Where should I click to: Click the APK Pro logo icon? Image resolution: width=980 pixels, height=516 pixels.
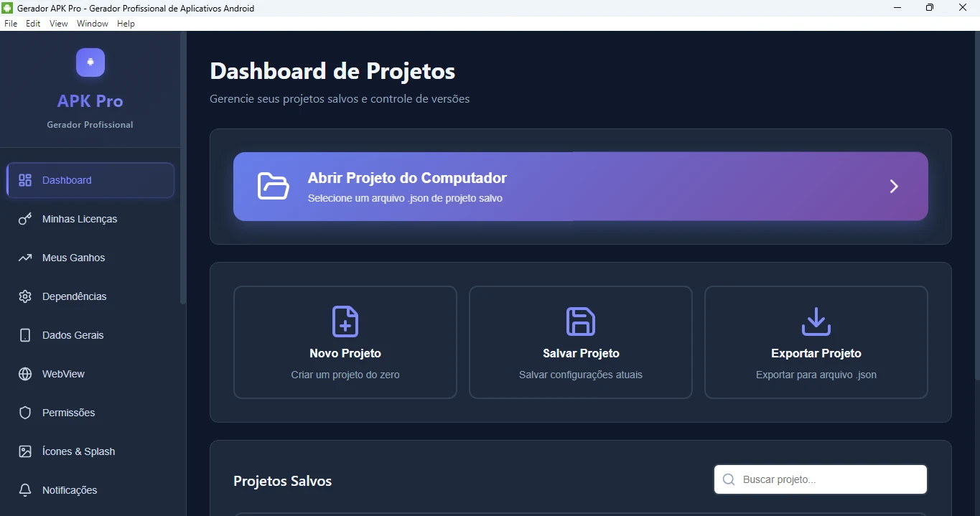[x=90, y=62]
